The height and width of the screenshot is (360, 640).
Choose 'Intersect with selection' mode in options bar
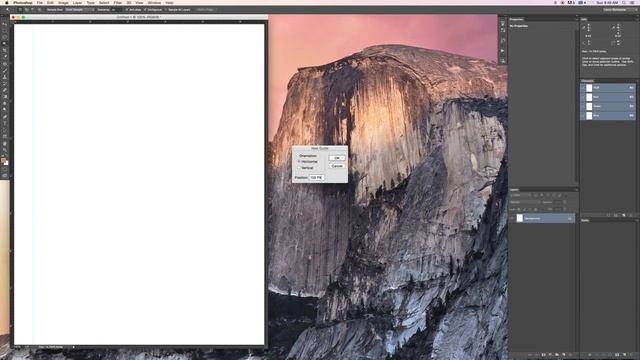tap(39, 9)
